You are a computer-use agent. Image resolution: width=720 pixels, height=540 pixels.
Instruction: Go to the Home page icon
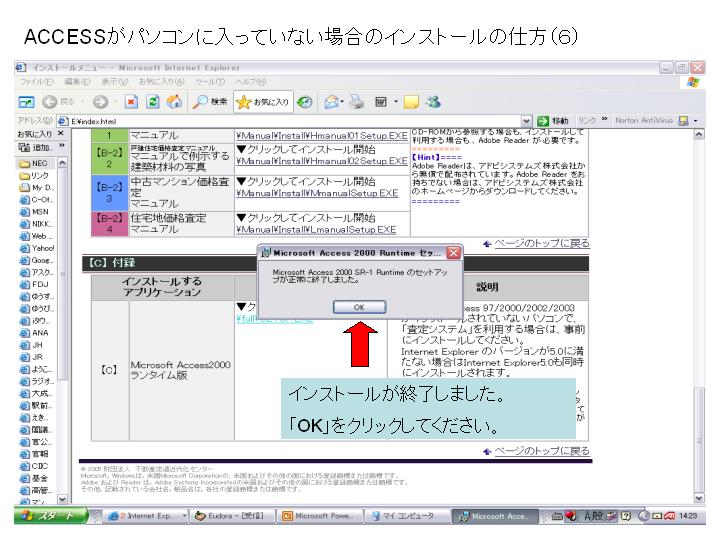pos(174,101)
